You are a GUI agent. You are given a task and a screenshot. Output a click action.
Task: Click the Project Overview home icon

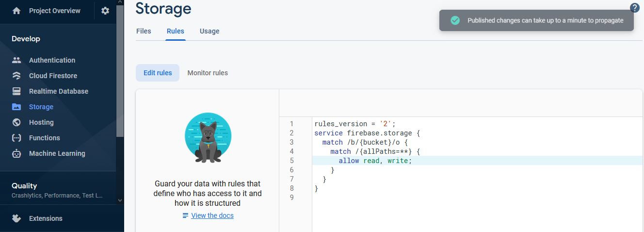[x=16, y=11]
